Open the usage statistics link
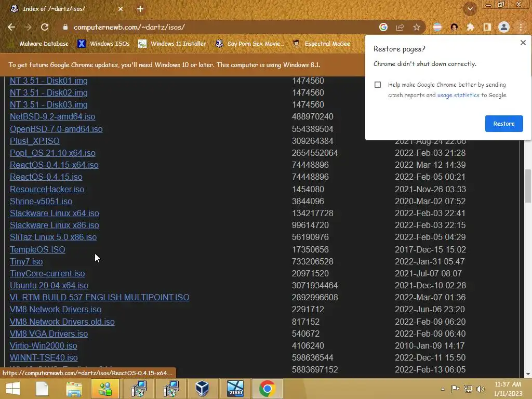This screenshot has width=532, height=399. (458, 96)
